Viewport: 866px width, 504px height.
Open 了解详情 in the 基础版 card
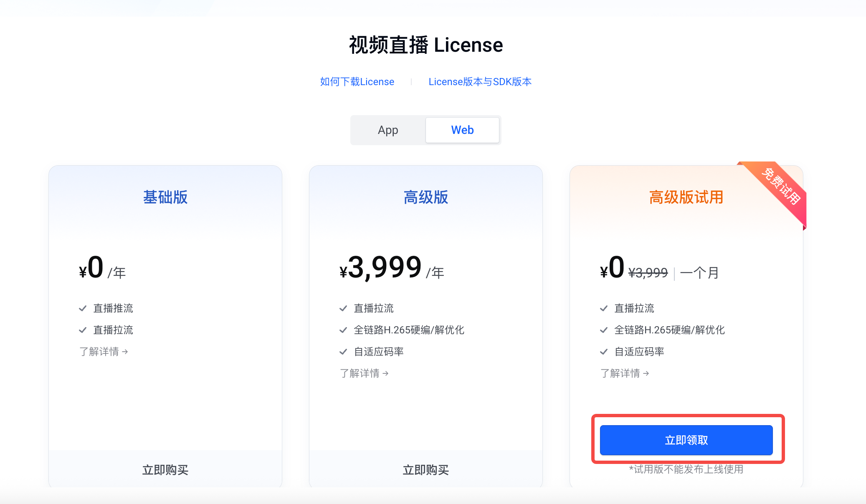(104, 352)
